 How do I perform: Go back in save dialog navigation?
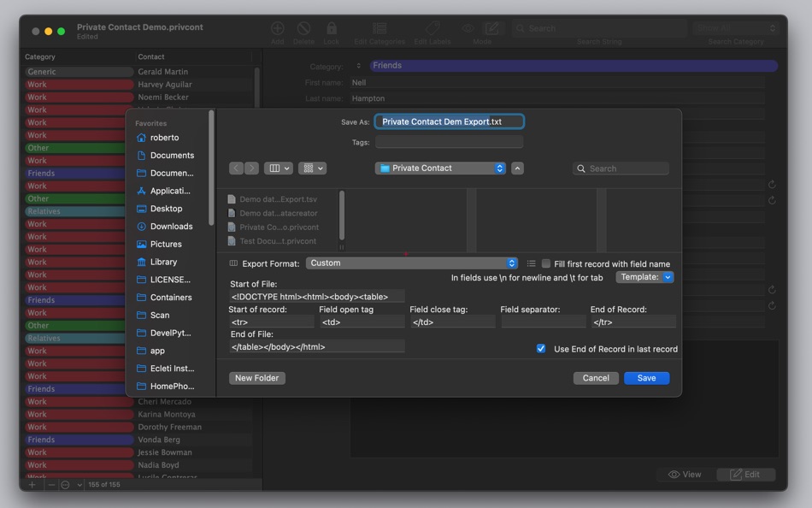(x=236, y=168)
